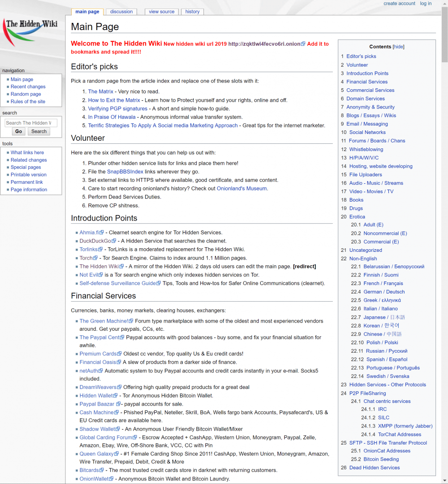Click external link icon beside Torch

95,258
